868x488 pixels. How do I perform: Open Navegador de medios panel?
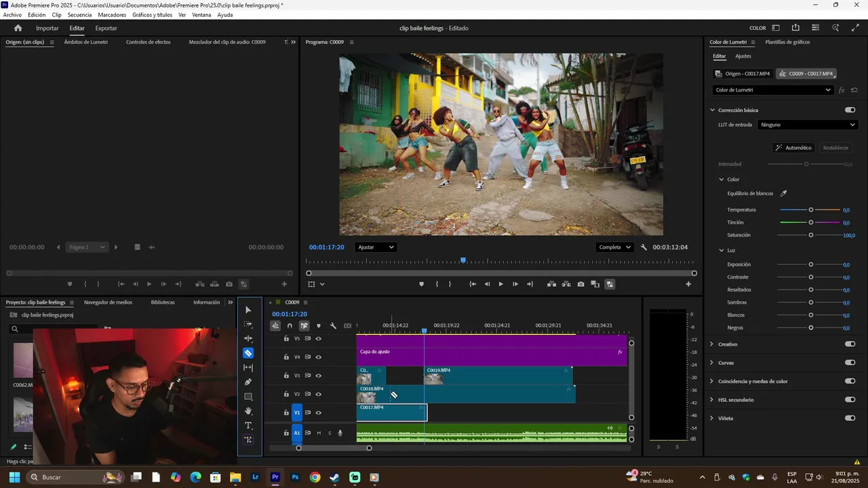coord(108,302)
